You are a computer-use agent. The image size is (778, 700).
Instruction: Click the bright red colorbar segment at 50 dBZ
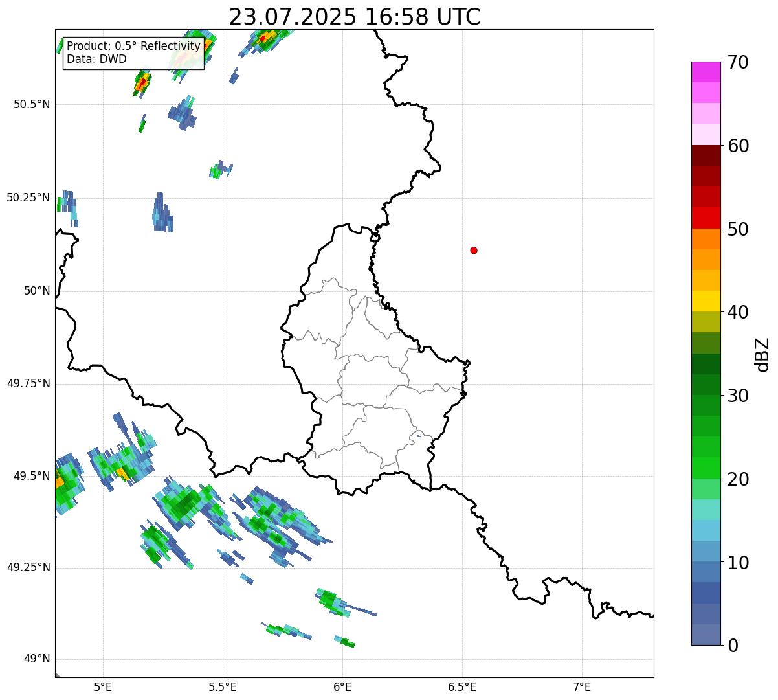(x=706, y=218)
